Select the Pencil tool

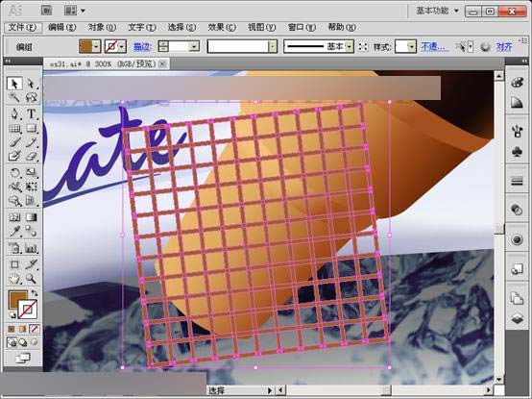[x=31, y=142]
